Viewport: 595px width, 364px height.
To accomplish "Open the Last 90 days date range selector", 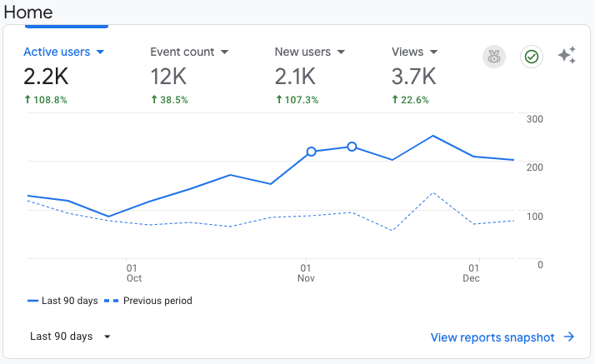I will tap(70, 337).
